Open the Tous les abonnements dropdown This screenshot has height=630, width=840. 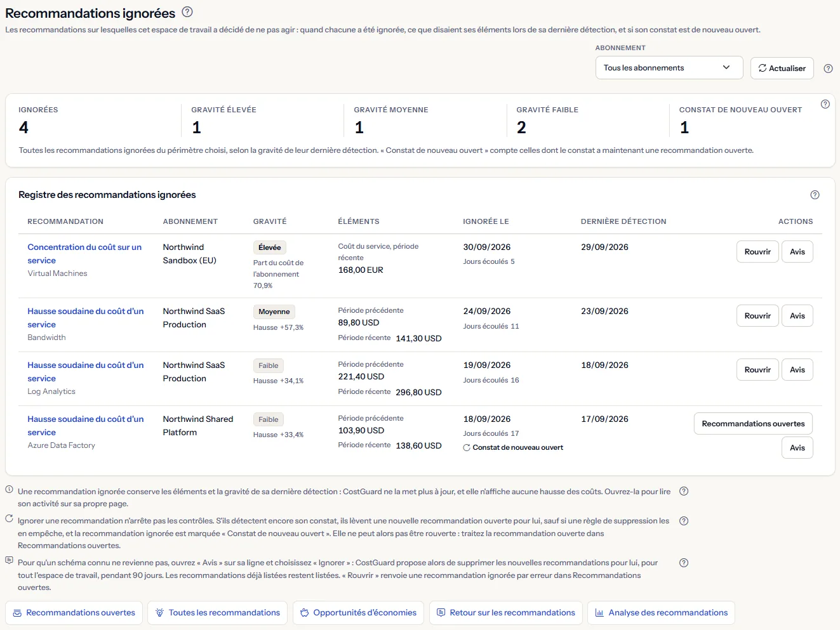point(669,68)
